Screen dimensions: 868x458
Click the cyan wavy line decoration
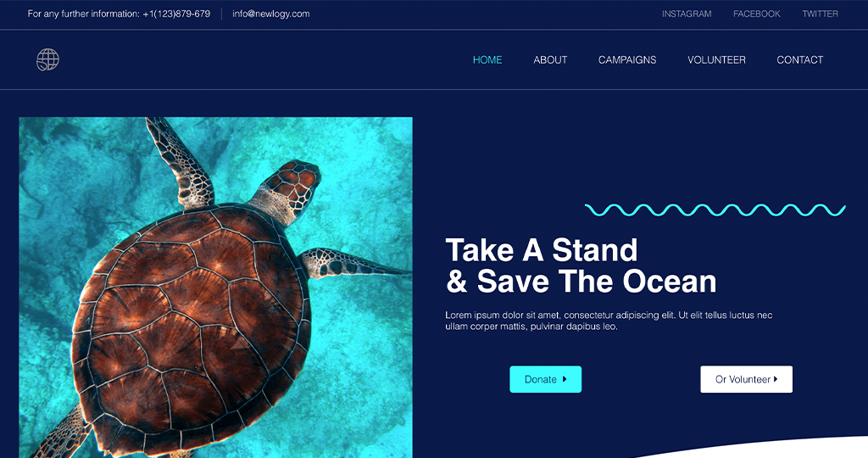(x=715, y=209)
